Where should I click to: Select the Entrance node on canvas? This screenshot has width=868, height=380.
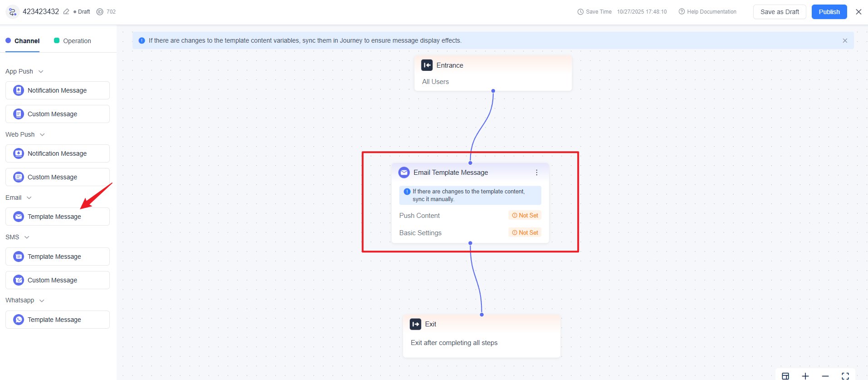point(493,73)
